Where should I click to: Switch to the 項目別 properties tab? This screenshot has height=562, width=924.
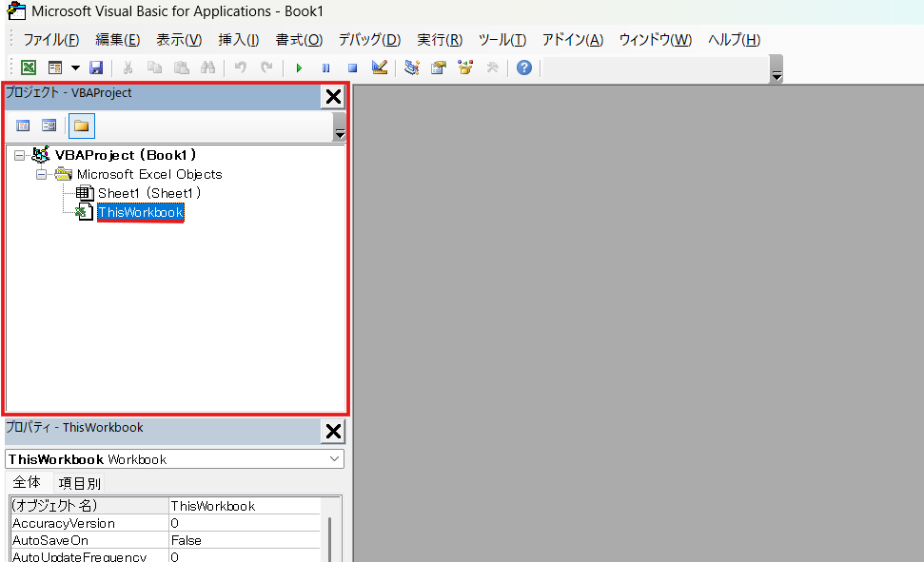coord(80,484)
